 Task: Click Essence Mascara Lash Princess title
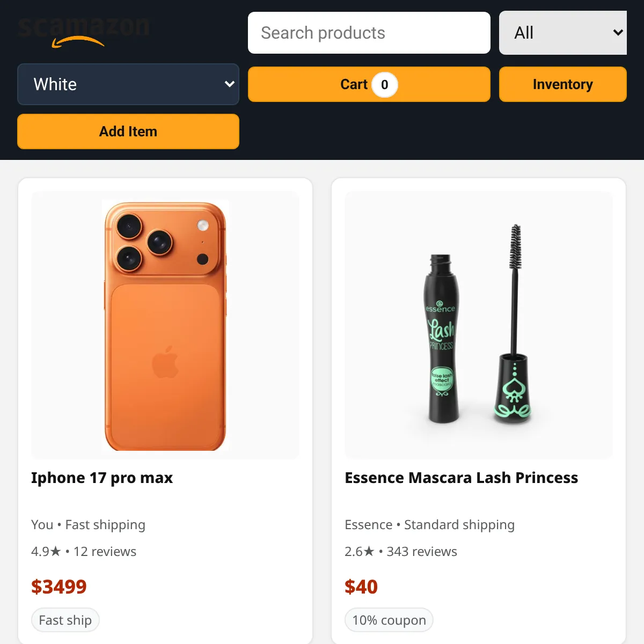pyautogui.click(x=462, y=478)
